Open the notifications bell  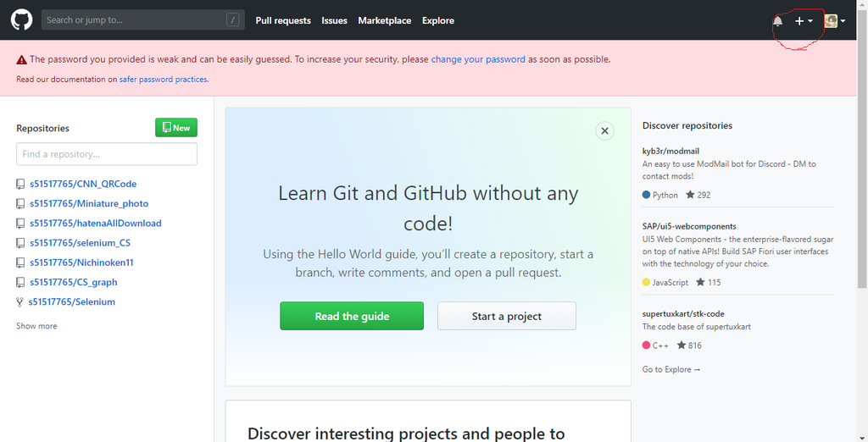[x=778, y=21]
